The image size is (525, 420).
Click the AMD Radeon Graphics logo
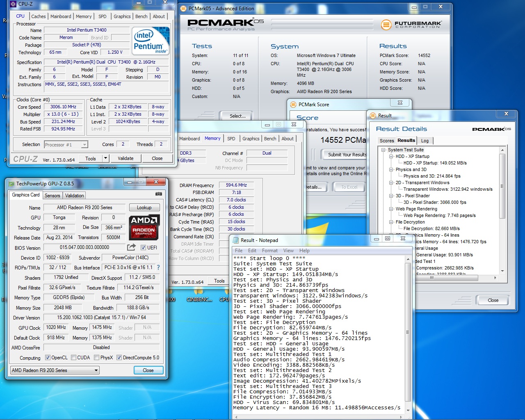tap(144, 227)
